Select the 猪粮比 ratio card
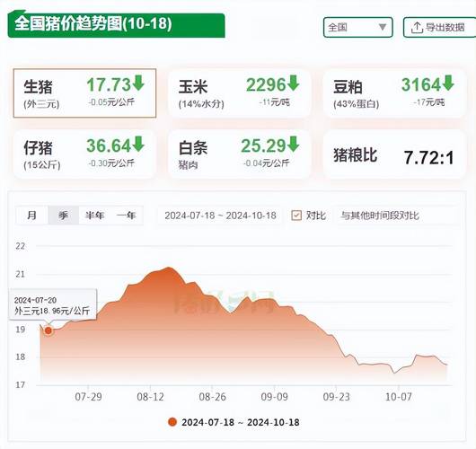476x449 pixels. [394, 154]
